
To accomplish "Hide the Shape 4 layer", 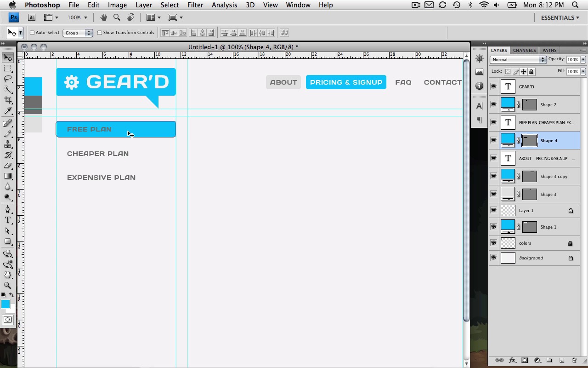I will tap(493, 140).
